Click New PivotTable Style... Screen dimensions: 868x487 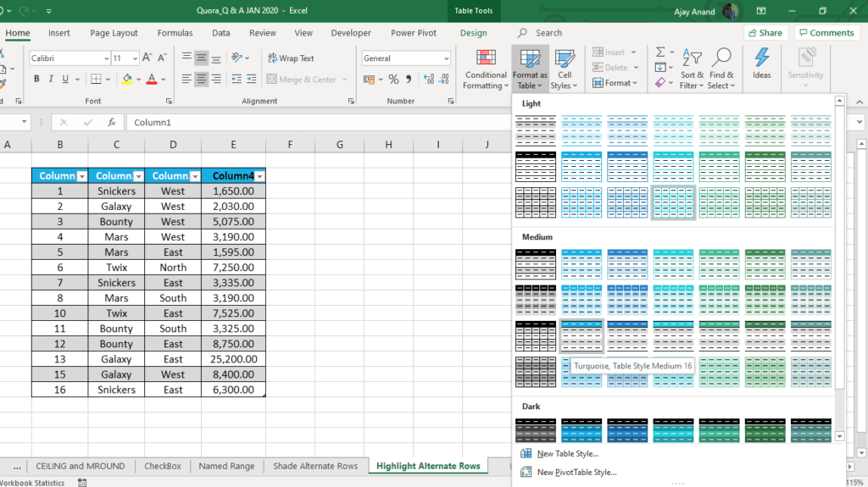[x=576, y=472]
